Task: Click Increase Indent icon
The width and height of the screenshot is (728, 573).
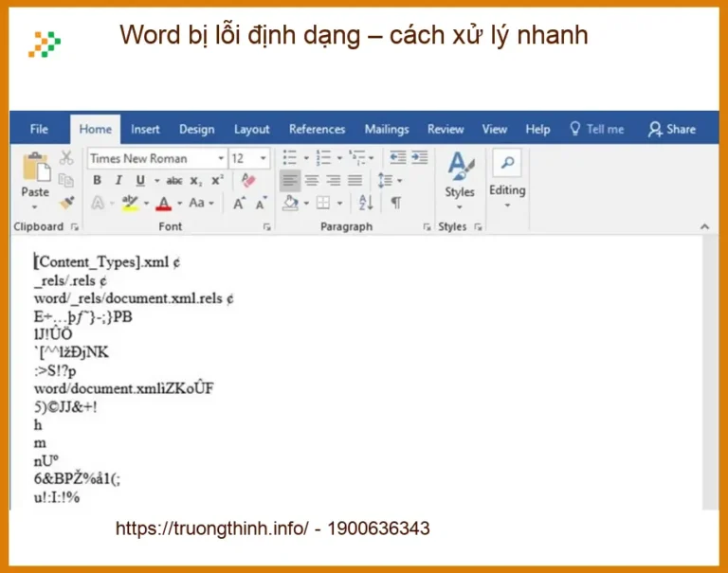Action: pos(420,157)
